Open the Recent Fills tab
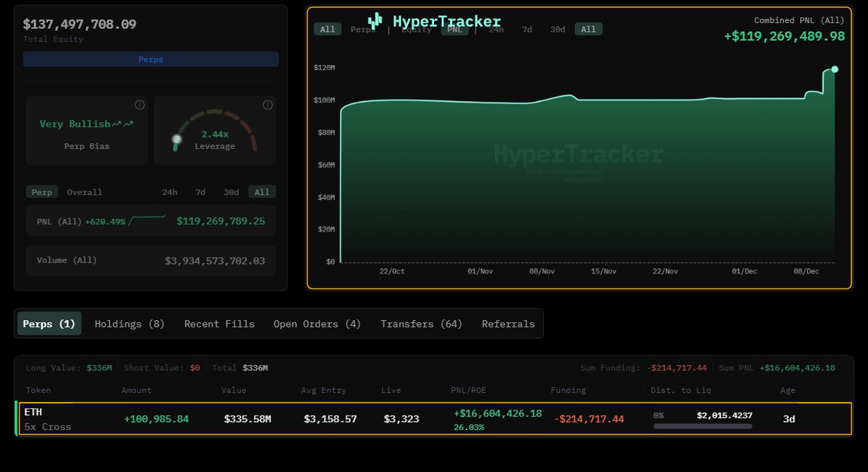The width and height of the screenshot is (868, 472). pyautogui.click(x=219, y=324)
